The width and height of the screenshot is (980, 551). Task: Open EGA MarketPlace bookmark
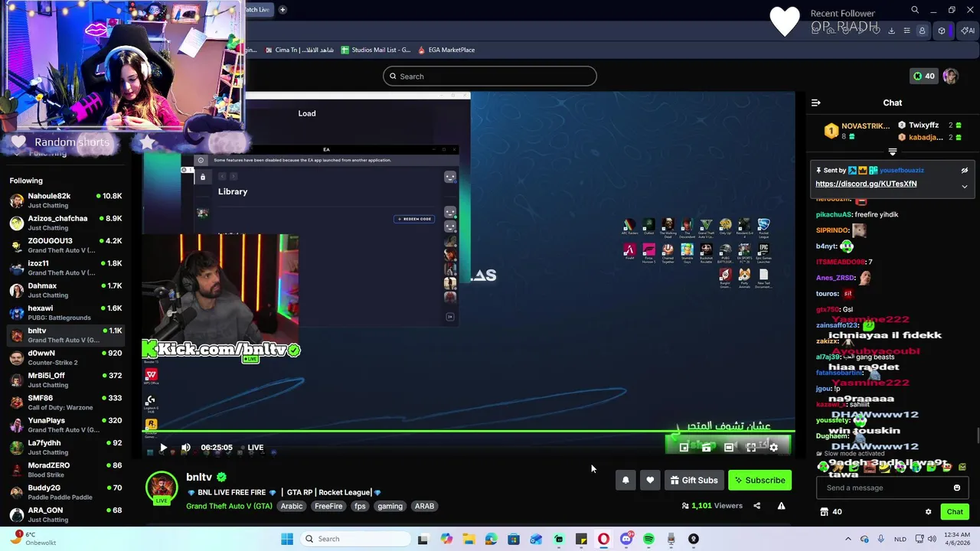(x=446, y=50)
